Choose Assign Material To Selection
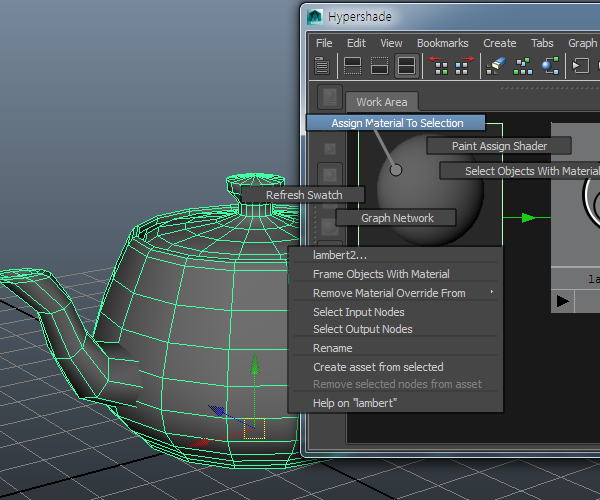 [397, 123]
